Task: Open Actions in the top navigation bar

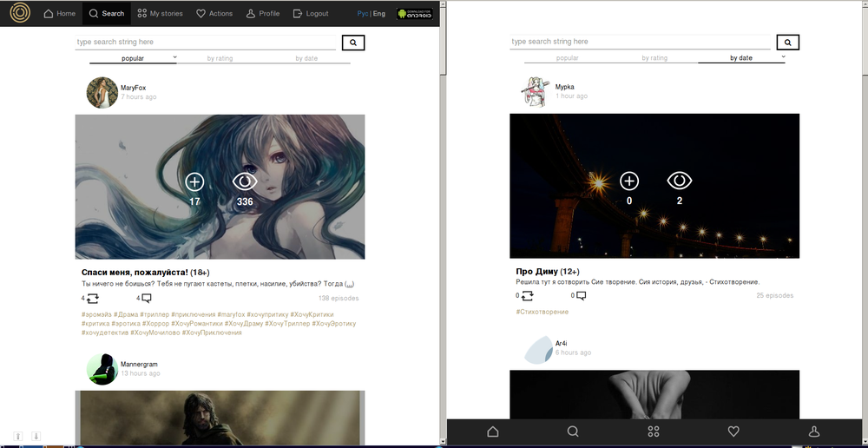Action: pos(214,13)
